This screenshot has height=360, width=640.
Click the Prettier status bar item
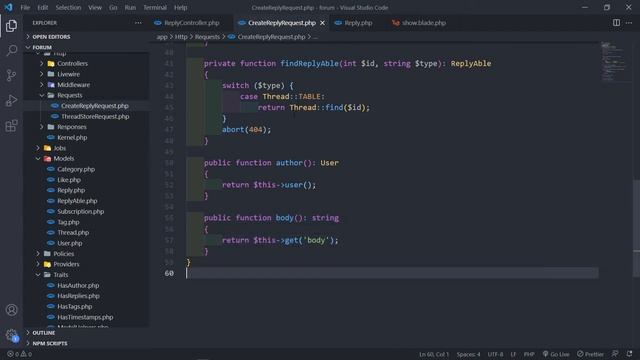590,354
